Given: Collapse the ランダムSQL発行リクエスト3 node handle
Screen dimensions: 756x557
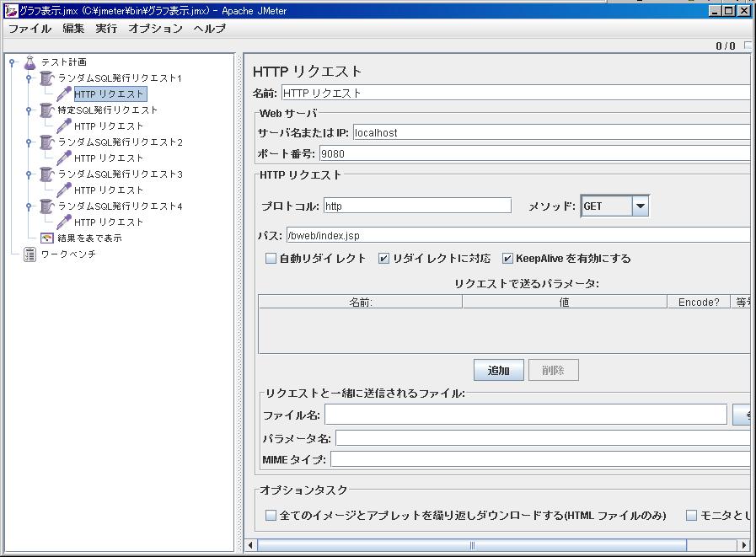Looking at the screenshot, I should coord(29,174).
